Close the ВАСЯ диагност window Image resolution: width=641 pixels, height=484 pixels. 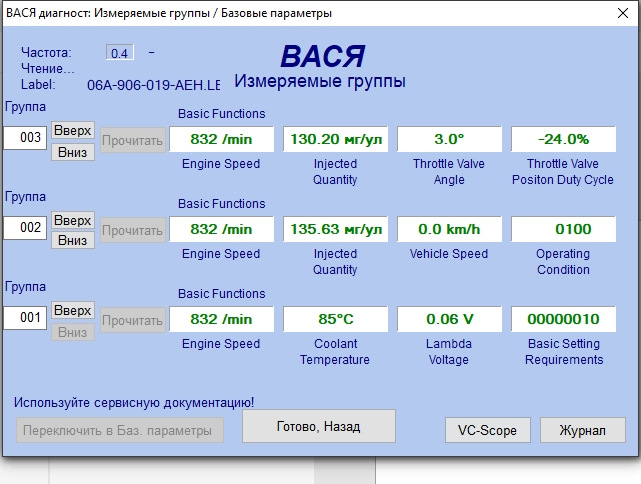(x=623, y=13)
